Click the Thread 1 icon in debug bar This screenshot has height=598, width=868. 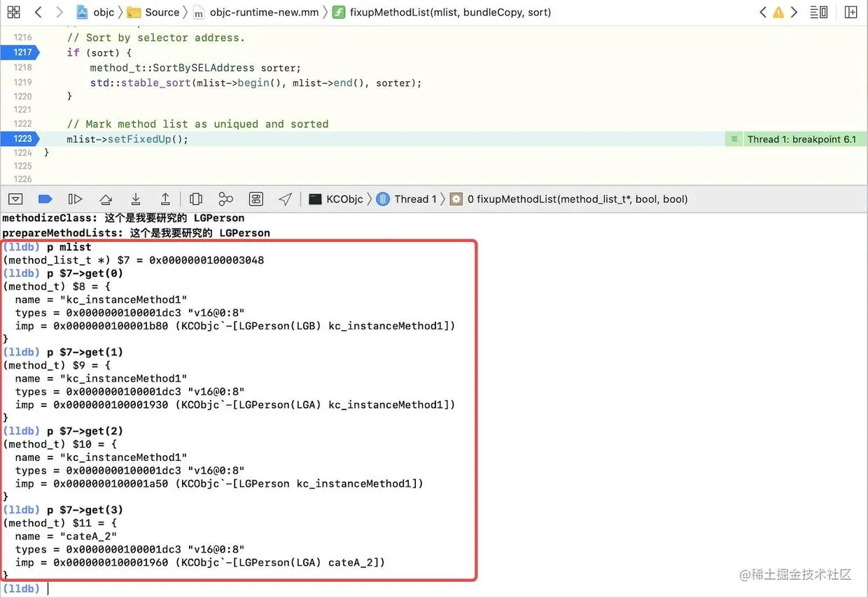[x=383, y=199]
